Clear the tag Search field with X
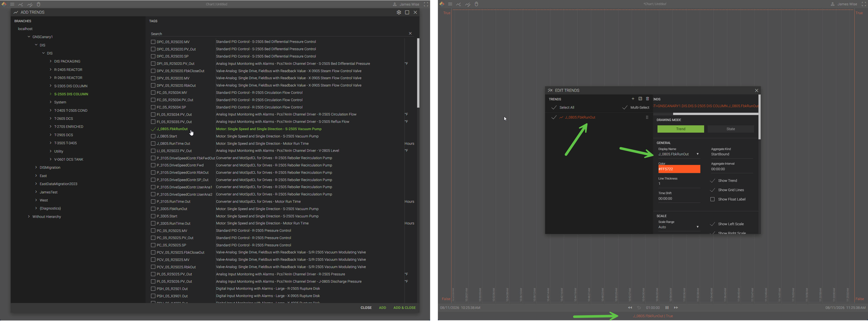The width and height of the screenshot is (868, 321). 410,34
